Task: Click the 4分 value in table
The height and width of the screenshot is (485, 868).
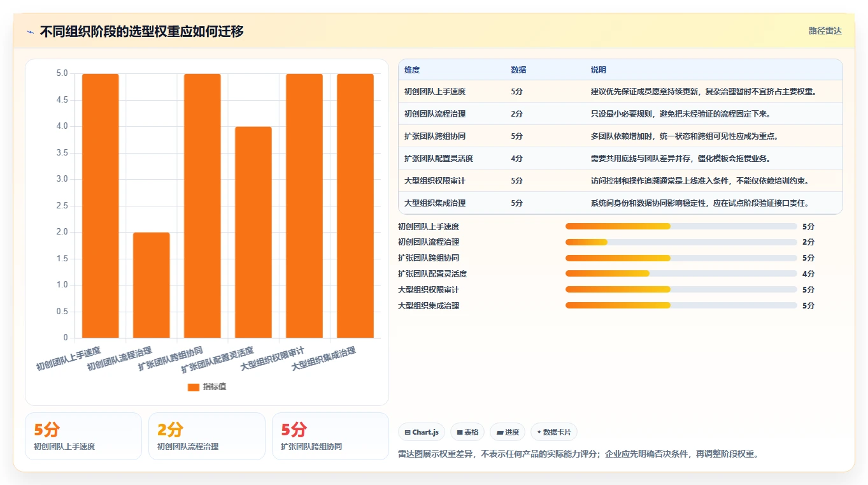Action: [516, 159]
